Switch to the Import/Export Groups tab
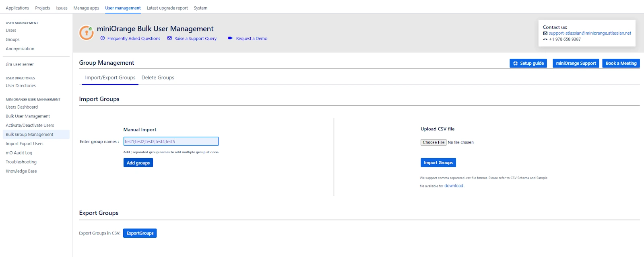The width and height of the screenshot is (644, 257). (x=110, y=78)
